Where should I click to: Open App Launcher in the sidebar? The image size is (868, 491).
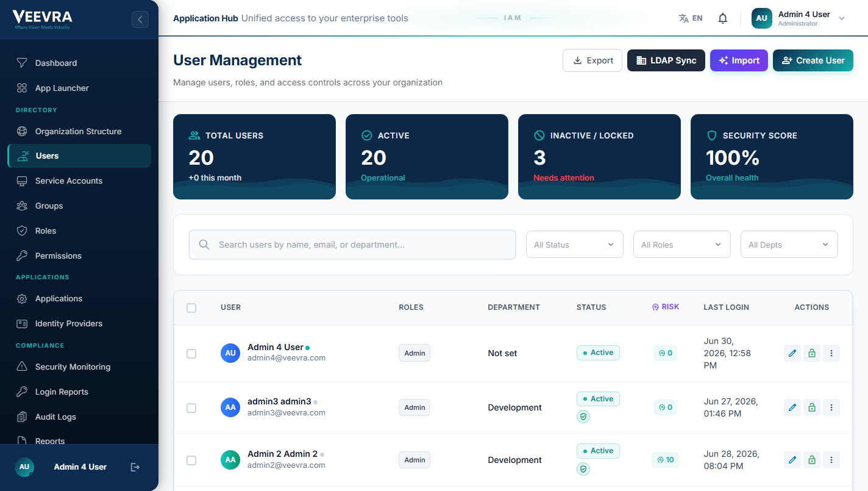79,88
